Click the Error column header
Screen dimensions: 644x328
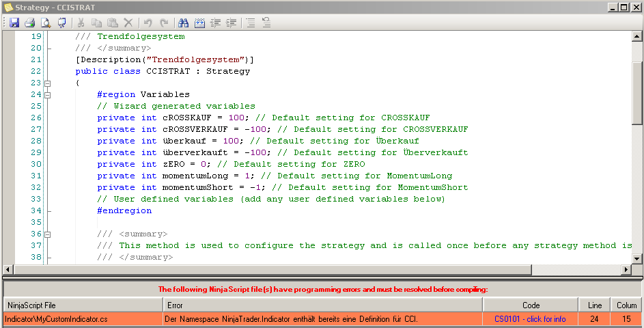tap(322, 305)
